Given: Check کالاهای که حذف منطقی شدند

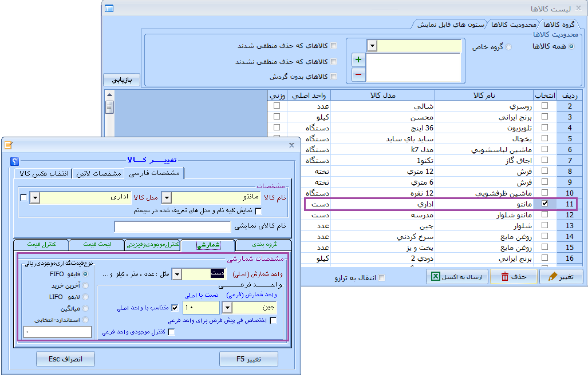Looking at the screenshot, I should pos(333,46).
